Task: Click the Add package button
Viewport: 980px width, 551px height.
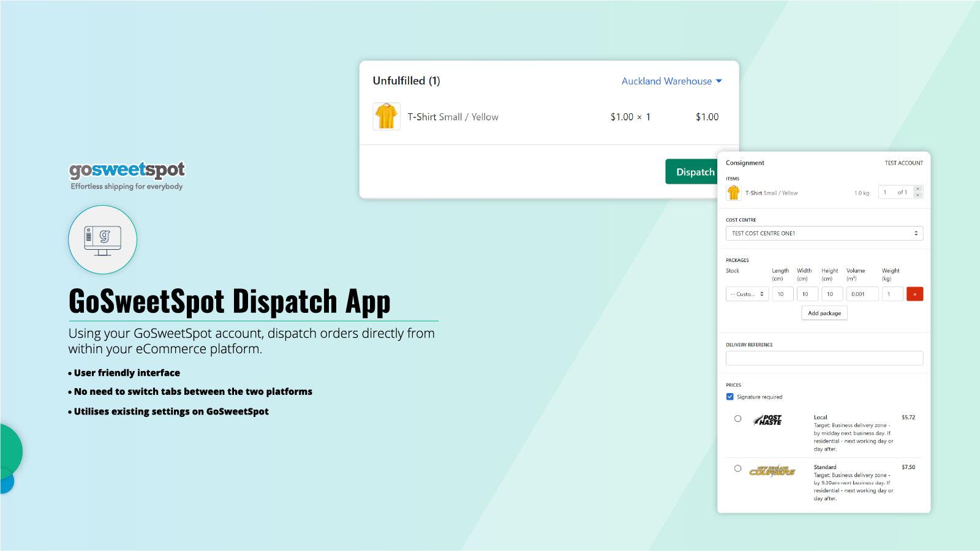Action: pos(824,313)
